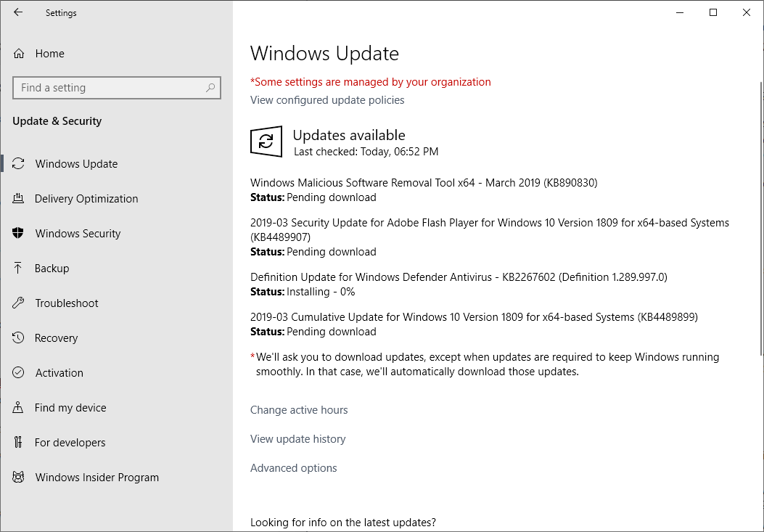764x532 pixels.
Task: Open View configured update policies link
Action: click(327, 100)
